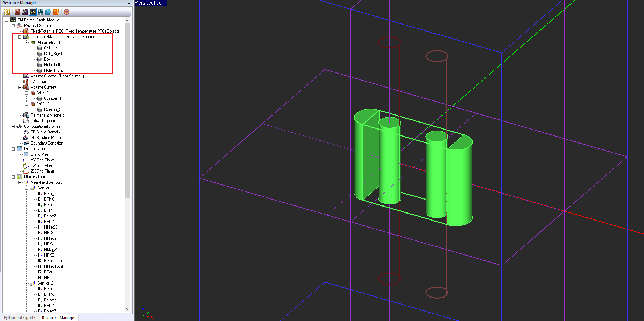Select HPot under Sensor_1
The width and height of the screenshot is (644, 321).
48,278
